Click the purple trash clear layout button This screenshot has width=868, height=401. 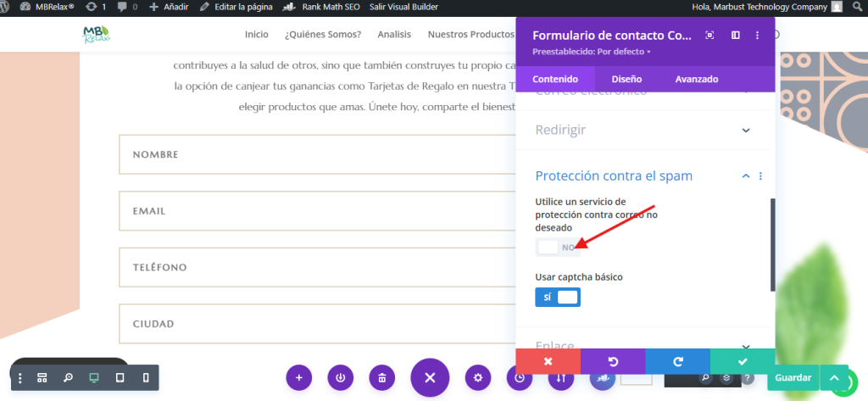click(x=382, y=378)
